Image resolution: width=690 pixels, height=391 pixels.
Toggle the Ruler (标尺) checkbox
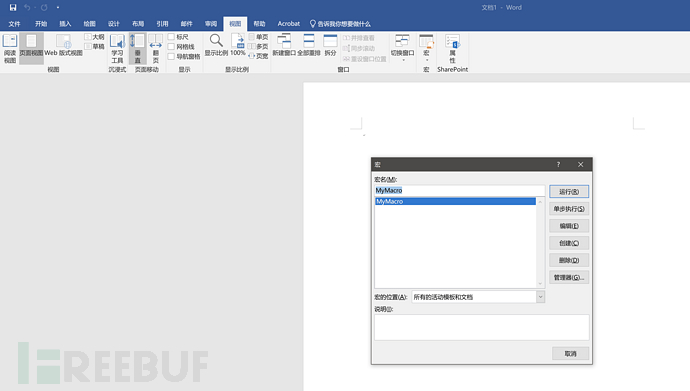(171, 37)
